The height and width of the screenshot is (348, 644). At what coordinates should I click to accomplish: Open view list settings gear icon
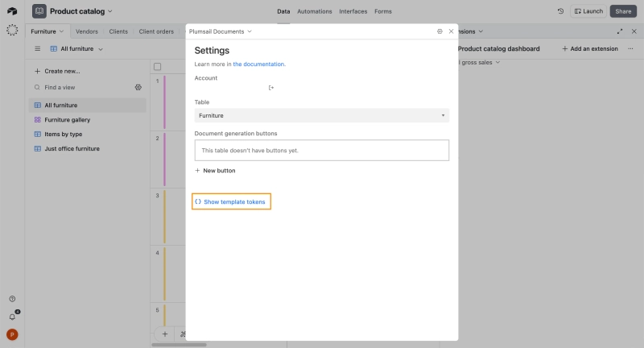click(x=138, y=87)
